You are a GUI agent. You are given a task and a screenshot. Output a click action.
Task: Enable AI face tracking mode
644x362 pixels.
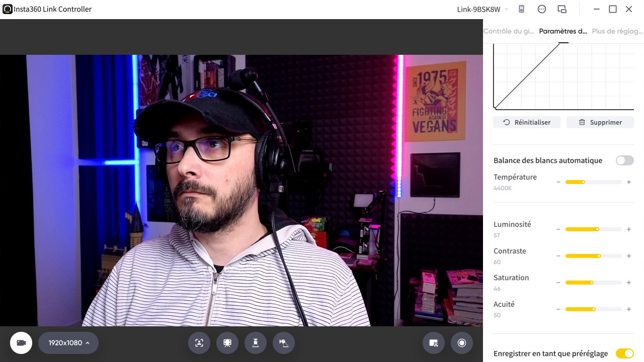point(199,343)
